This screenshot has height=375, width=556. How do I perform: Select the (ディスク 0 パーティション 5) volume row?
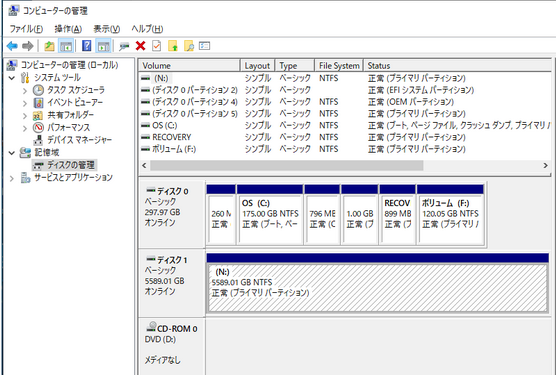346,113
